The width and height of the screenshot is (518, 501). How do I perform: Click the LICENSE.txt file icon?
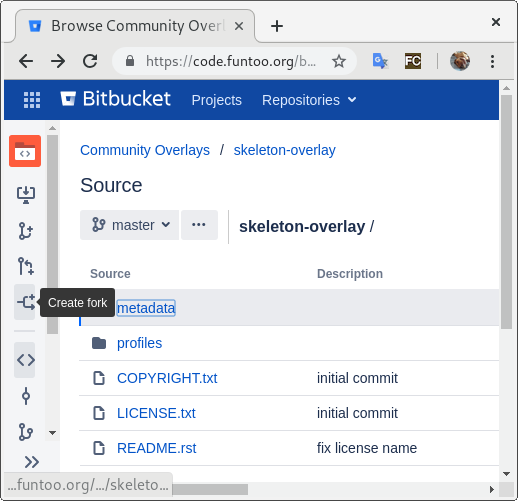[x=99, y=413]
